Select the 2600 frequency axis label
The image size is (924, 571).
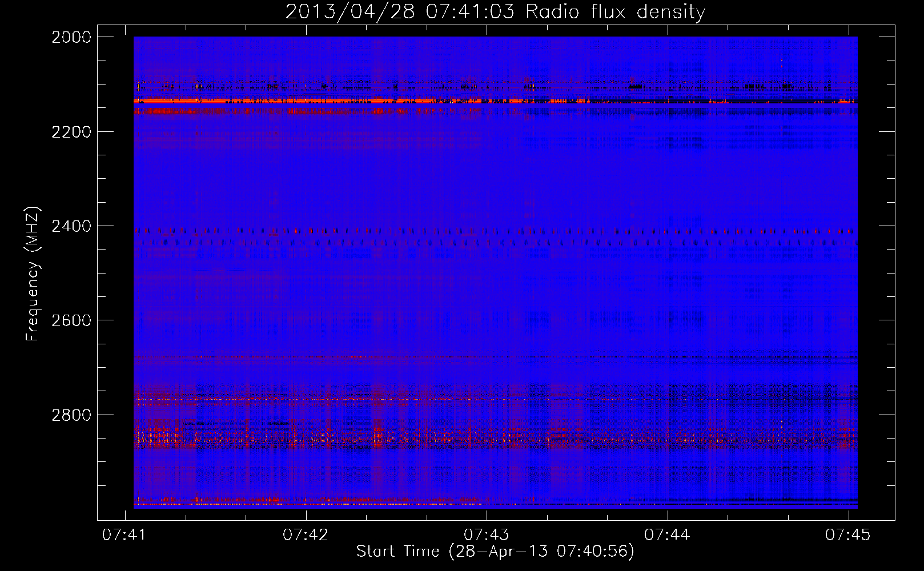coord(71,320)
